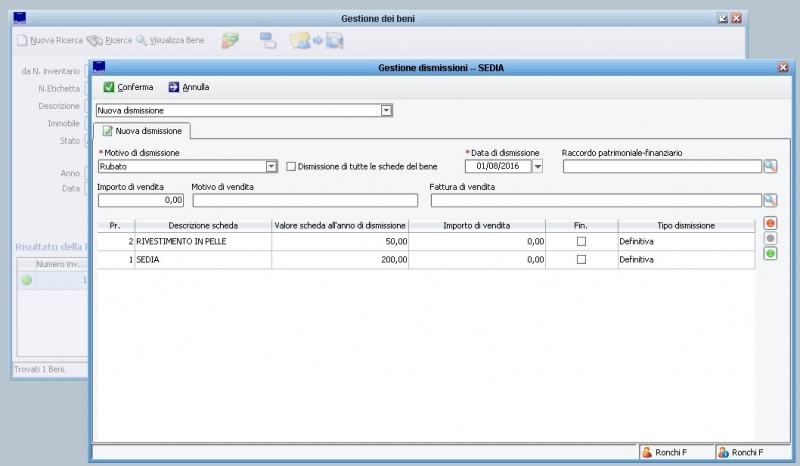Screen dimensions: 800x466
Task: Toggle Fin. checkbox for RIVESTIMENTO IN PELLE
Action: click(x=581, y=242)
